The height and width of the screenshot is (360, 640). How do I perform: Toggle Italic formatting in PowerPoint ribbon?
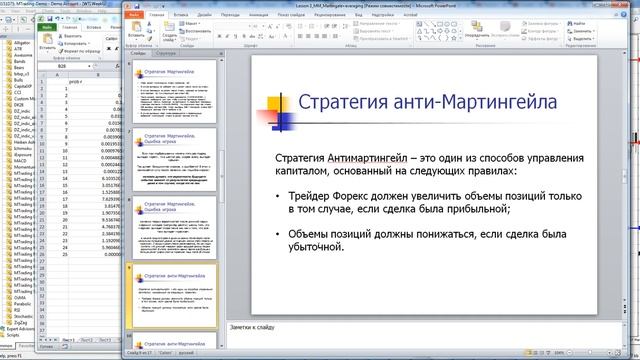click(227, 36)
